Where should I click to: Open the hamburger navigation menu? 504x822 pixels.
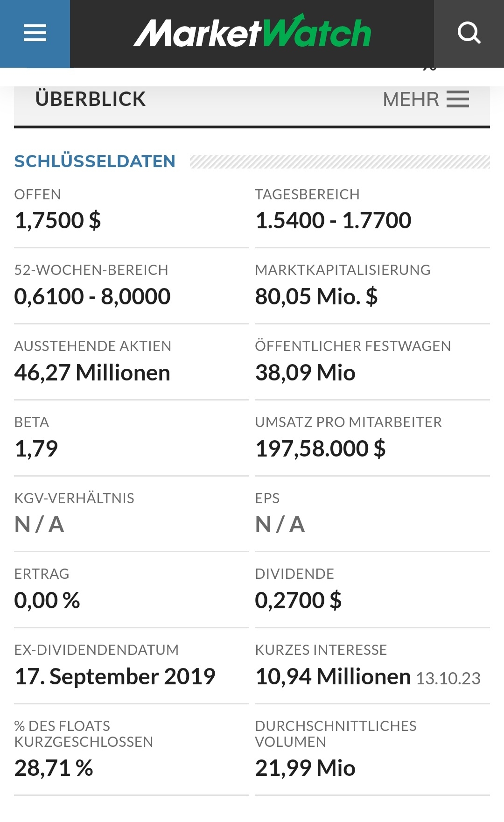click(x=35, y=33)
